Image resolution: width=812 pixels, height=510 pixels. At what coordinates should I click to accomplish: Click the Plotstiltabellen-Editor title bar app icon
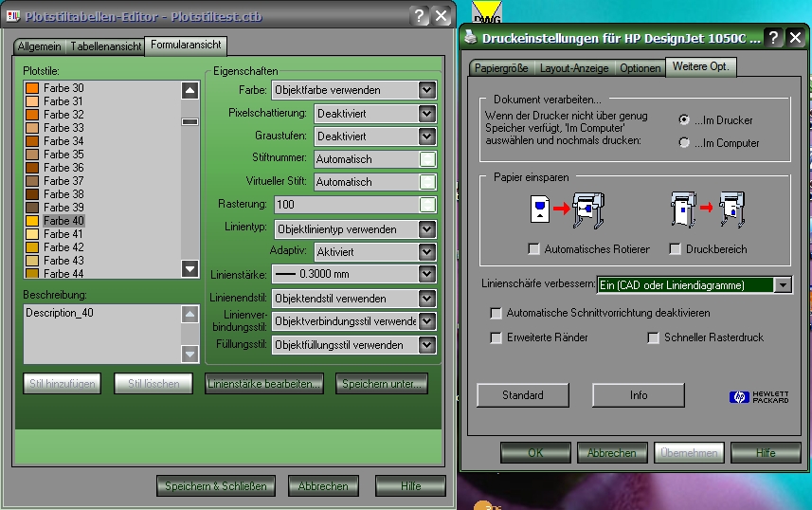tap(13, 16)
